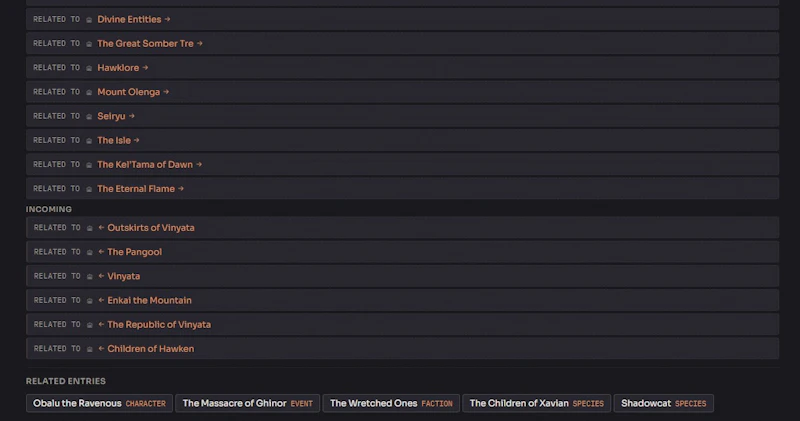Screen dimensions: 800x421
Task: Open The Wretched Ones faction entry
Action: (391, 403)
